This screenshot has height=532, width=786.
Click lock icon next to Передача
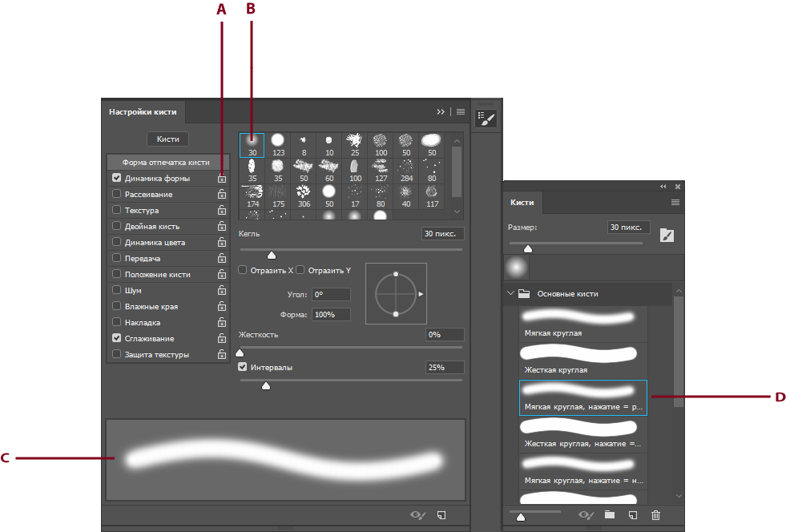tap(222, 258)
